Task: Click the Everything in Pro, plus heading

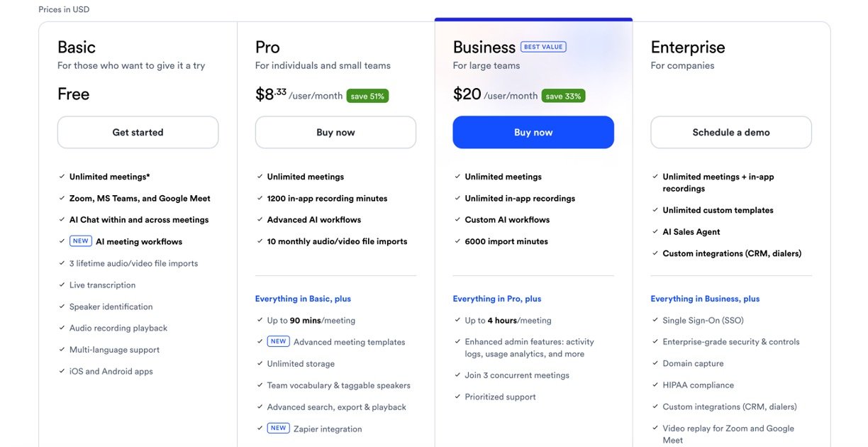Action: 497,299
